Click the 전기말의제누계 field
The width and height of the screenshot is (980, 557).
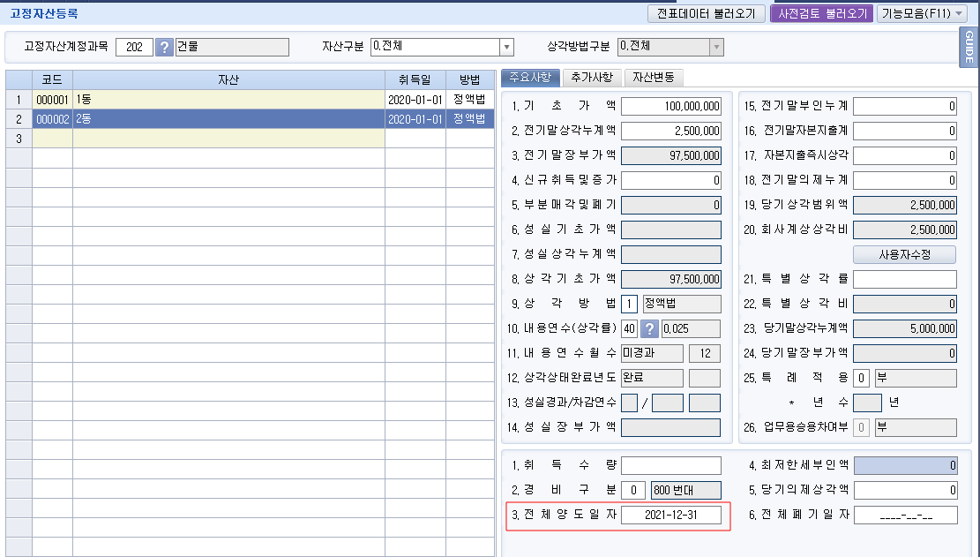[904, 180]
